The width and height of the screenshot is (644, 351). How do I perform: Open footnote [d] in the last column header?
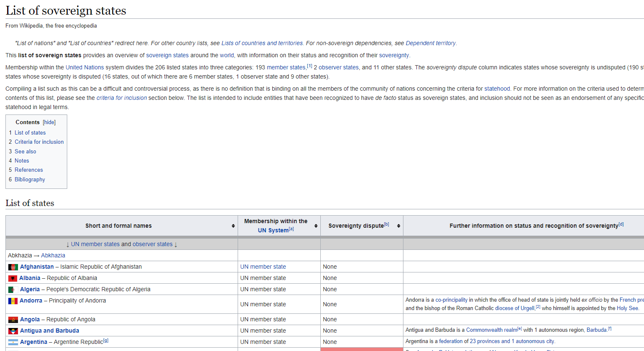(621, 224)
